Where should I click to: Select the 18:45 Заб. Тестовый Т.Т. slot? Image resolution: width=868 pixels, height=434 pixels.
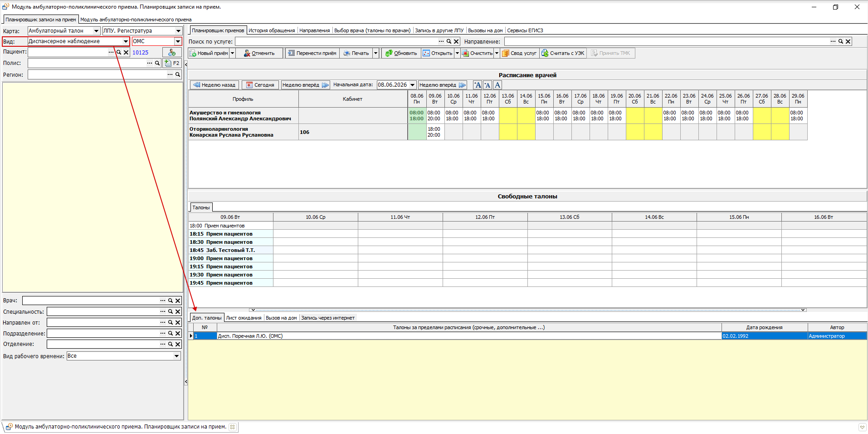click(231, 250)
